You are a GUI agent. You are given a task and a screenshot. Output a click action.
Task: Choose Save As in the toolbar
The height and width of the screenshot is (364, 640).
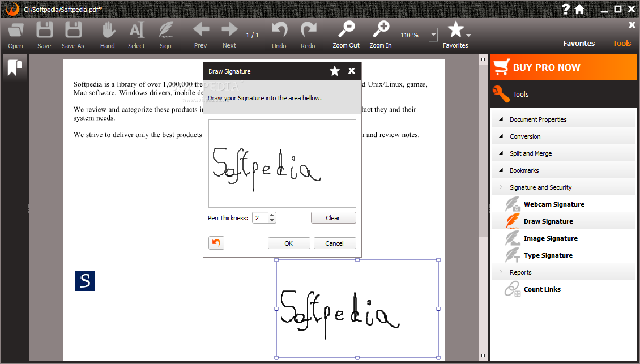[x=73, y=35]
